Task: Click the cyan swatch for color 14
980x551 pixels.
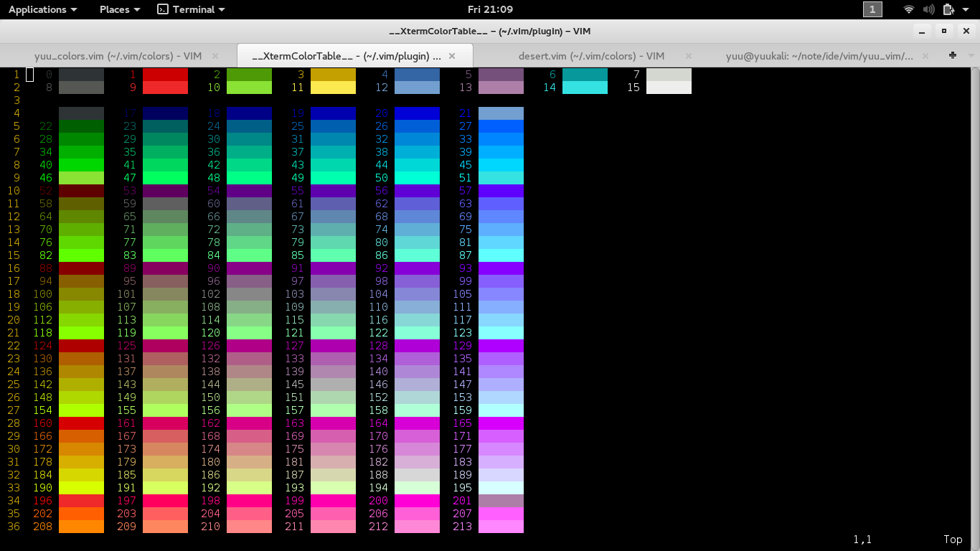Action: point(585,88)
